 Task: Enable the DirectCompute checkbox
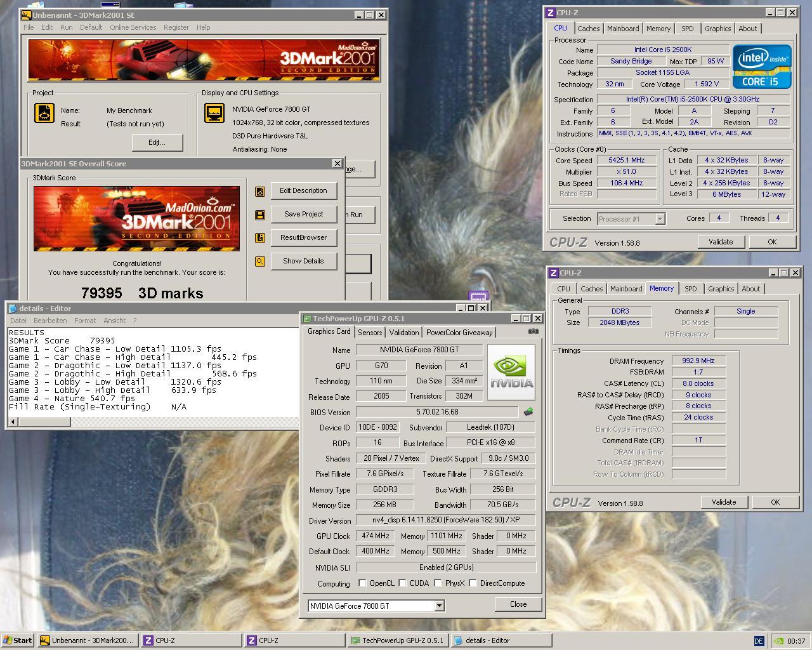click(x=473, y=583)
